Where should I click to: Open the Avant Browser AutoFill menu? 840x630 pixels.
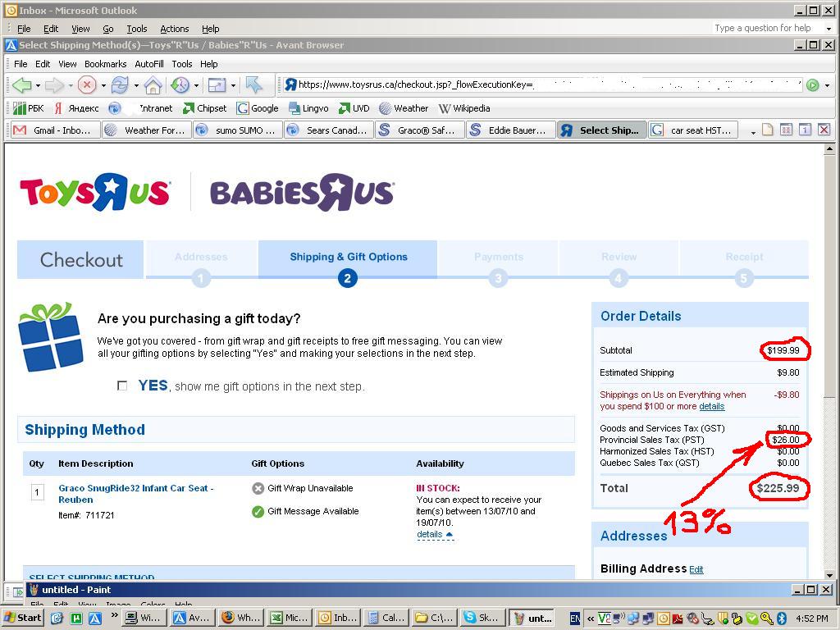tap(149, 64)
